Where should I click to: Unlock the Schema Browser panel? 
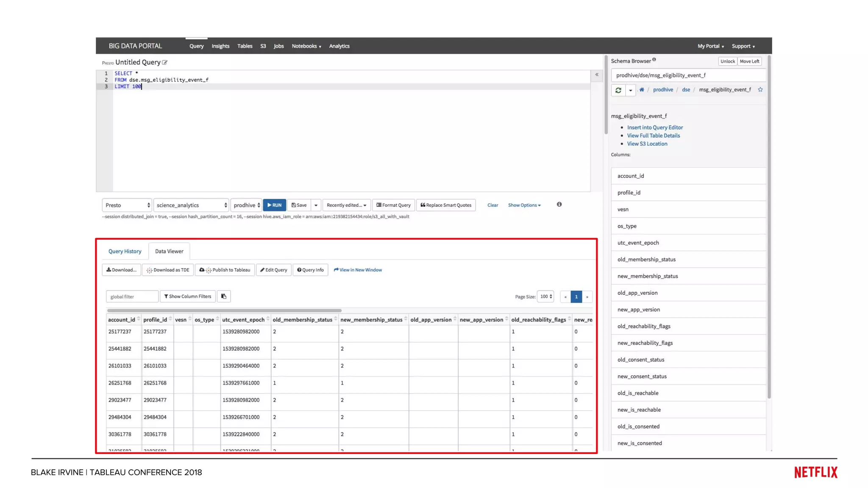727,61
